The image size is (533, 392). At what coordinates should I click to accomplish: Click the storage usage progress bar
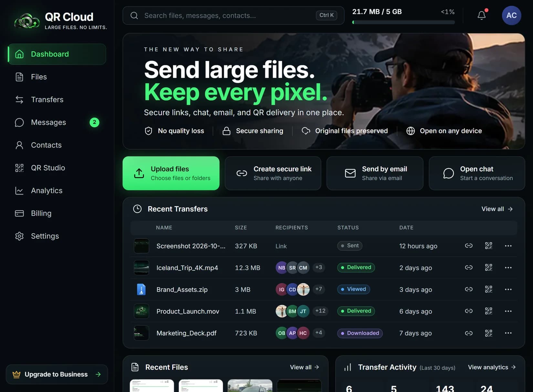[403, 22]
